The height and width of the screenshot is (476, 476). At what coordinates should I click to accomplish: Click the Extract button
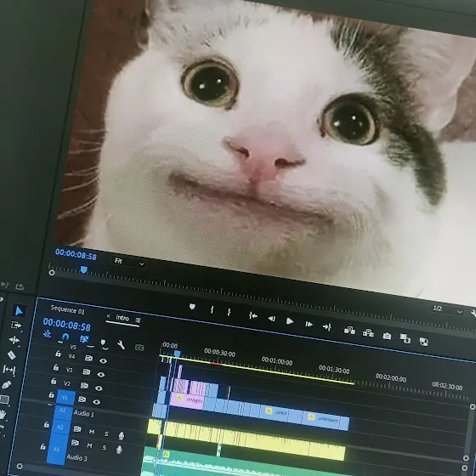coord(368,332)
